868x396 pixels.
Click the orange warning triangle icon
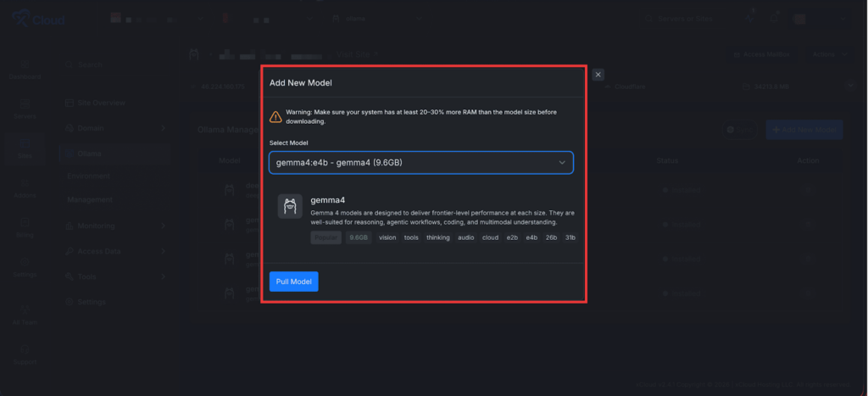pos(275,117)
